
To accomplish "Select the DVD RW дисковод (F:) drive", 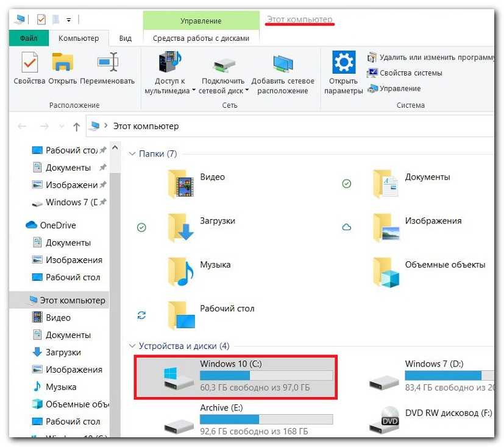I will coord(431,421).
